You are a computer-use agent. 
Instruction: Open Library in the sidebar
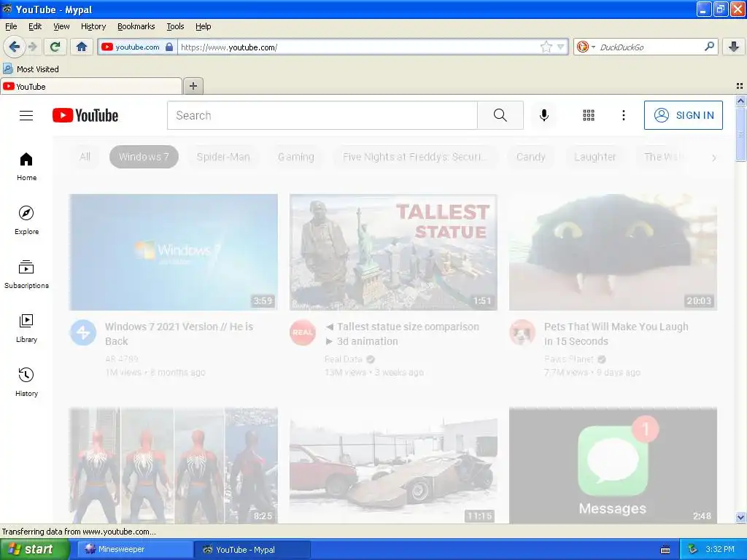click(26, 328)
